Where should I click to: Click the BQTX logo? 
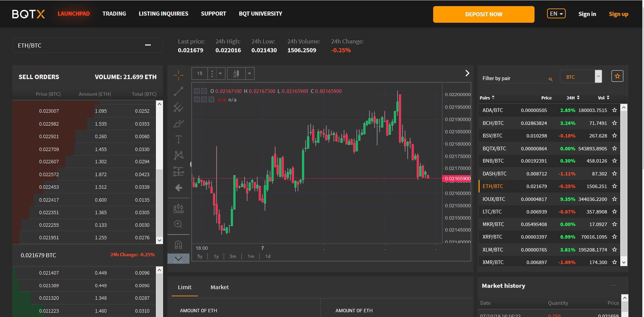pyautogui.click(x=28, y=14)
